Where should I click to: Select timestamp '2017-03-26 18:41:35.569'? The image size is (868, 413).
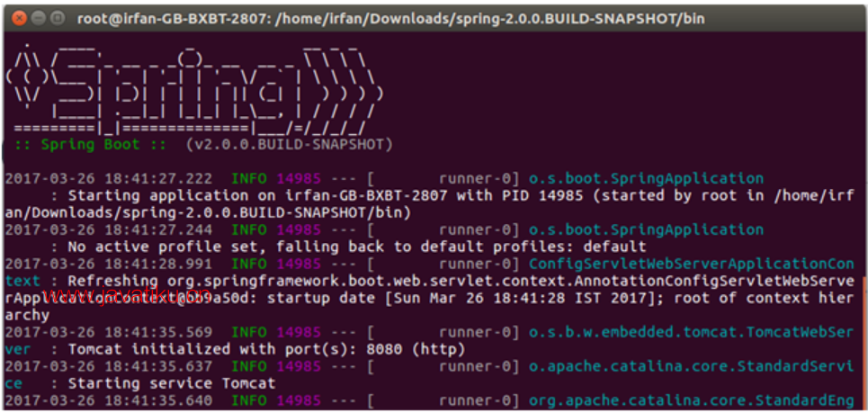tap(109, 333)
